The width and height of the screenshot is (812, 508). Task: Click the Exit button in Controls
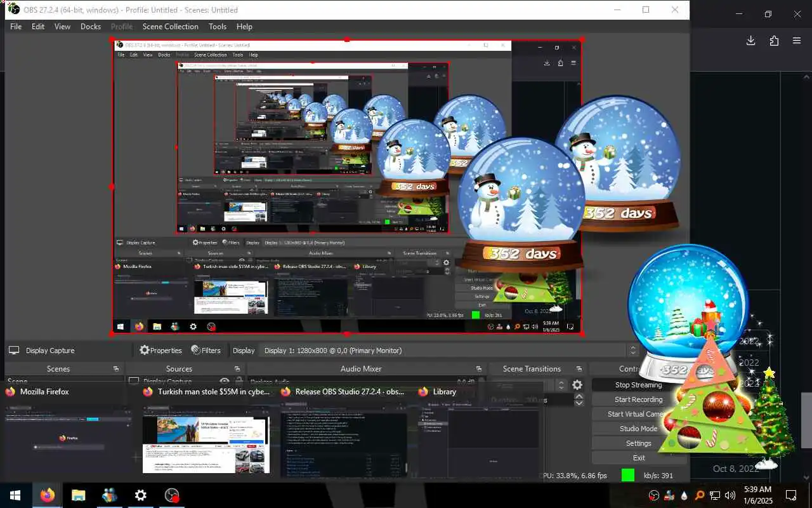(x=638, y=458)
